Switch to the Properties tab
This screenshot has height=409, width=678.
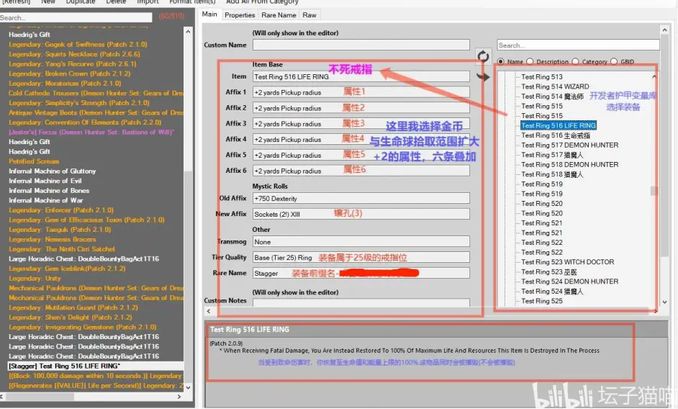240,15
